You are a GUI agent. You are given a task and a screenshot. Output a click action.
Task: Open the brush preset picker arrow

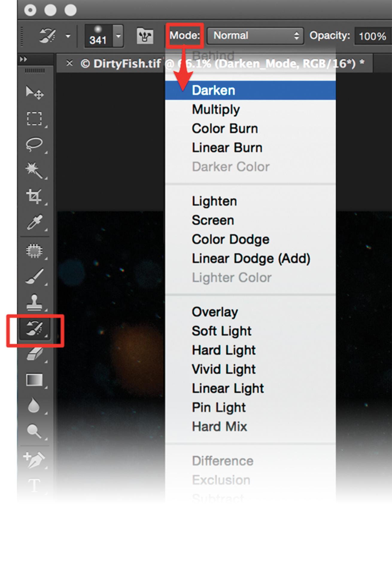click(118, 36)
